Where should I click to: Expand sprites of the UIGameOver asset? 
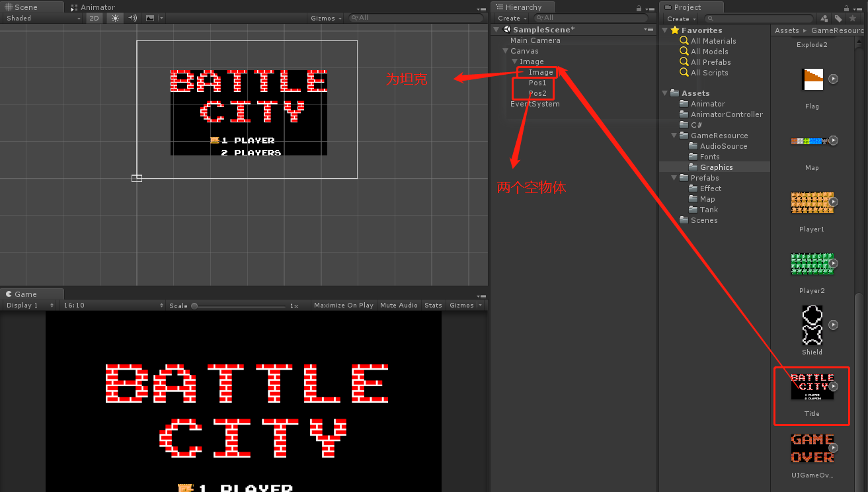(833, 448)
